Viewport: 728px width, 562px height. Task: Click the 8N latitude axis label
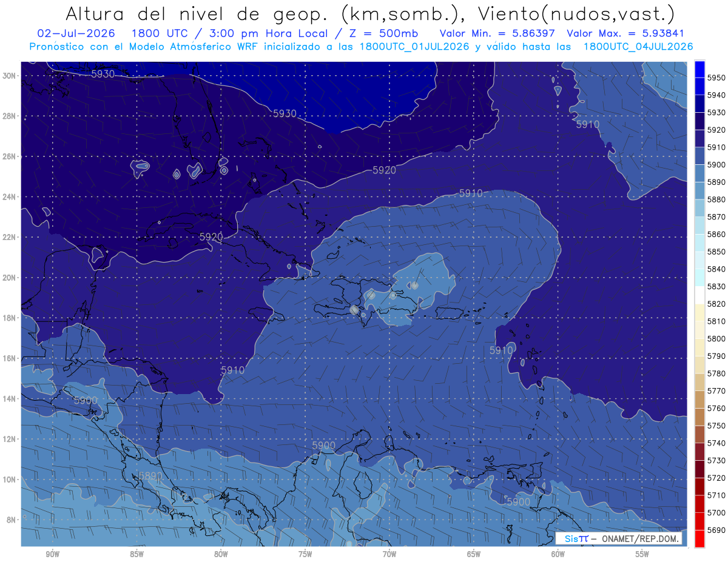11,520
